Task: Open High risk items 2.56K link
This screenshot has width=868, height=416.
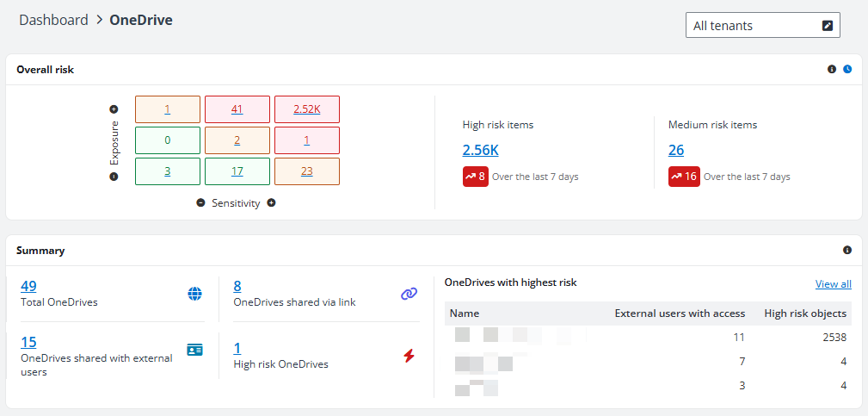Action: pos(481,150)
